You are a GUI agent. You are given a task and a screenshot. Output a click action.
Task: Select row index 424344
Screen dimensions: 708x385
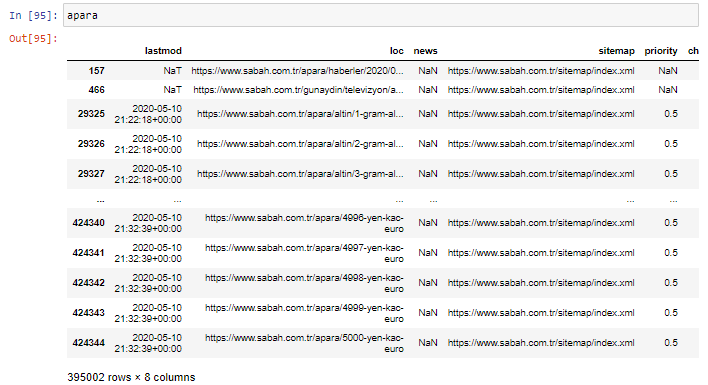88,343
